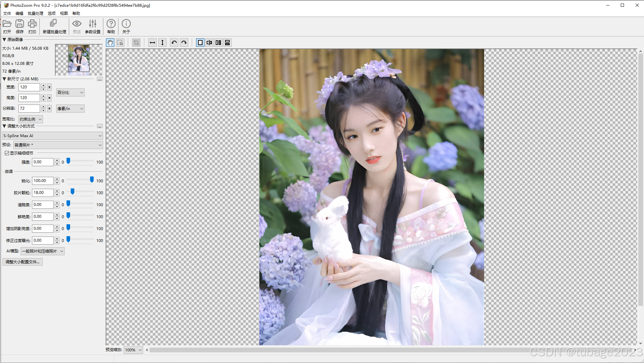Click the Open file toolbar icon
Viewport: 644px width, 363px height.
pos(7,24)
